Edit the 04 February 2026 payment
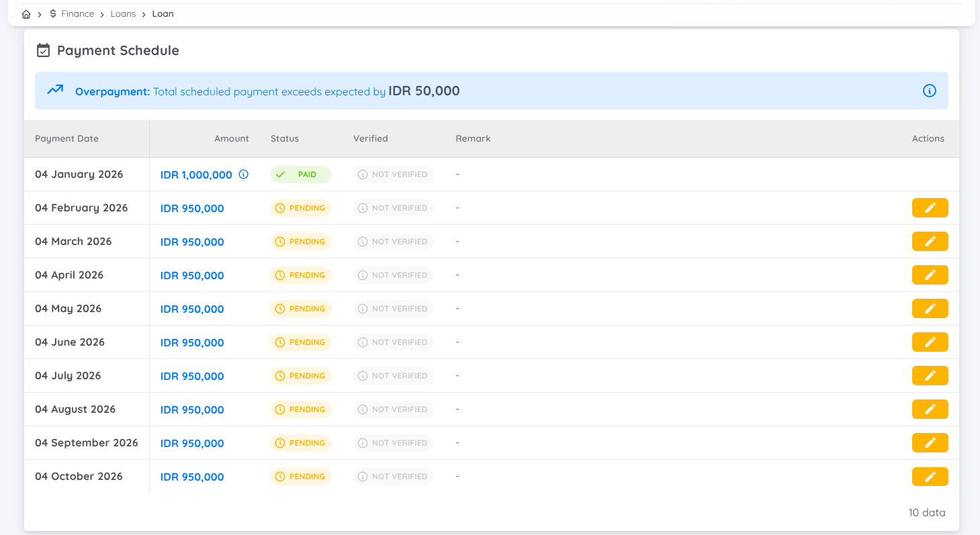 tap(930, 207)
